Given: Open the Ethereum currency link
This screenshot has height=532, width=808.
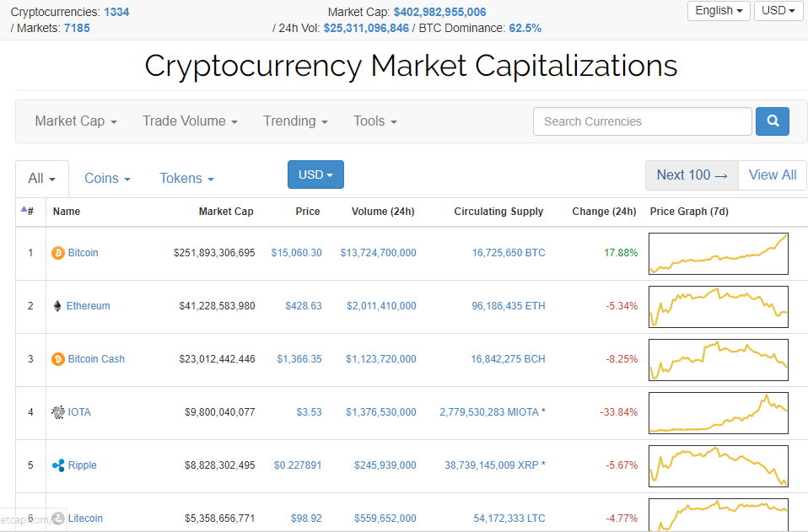Looking at the screenshot, I should (x=88, y=306).
